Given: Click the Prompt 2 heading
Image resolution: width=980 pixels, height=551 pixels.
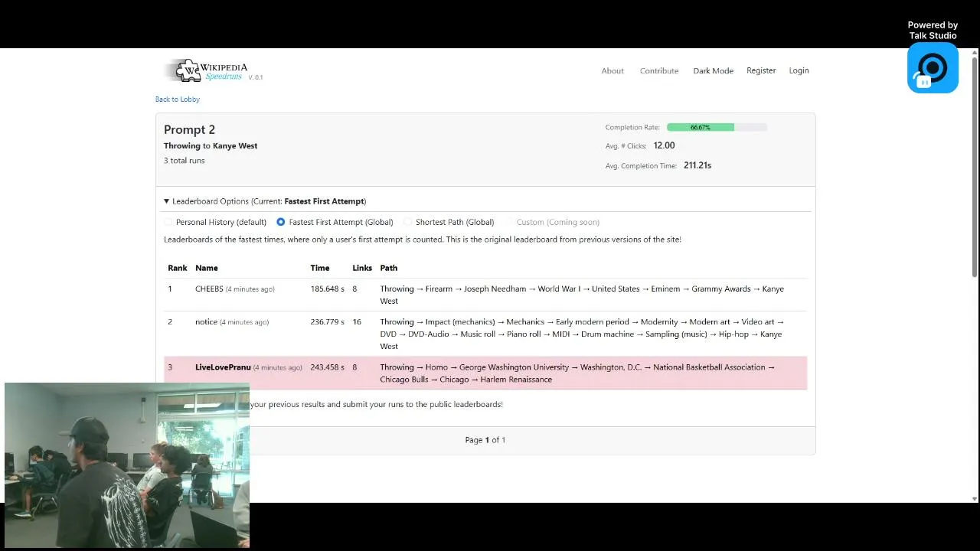Looking at the screenshot, I should tap(189, 129).
